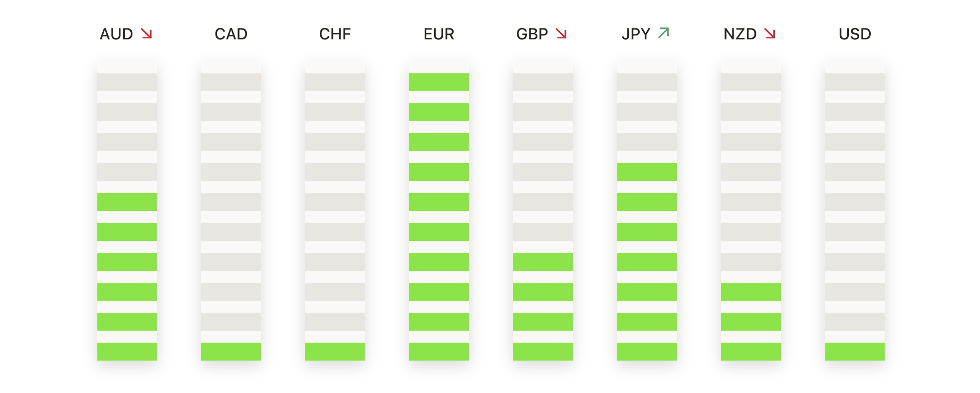Click the USD currency heading

click(x=855, y=34)
